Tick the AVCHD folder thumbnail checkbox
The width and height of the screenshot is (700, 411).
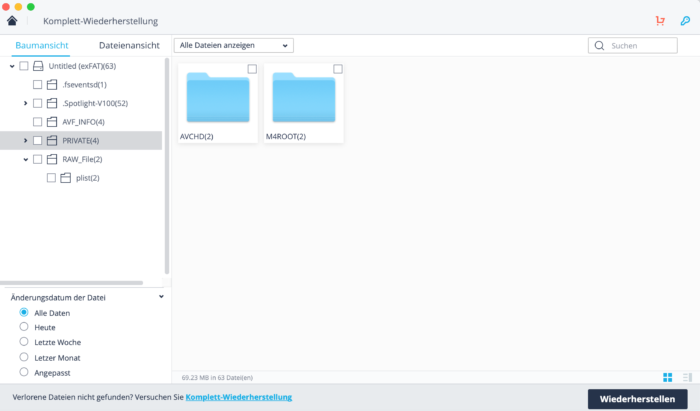click(x=252, y=69)
